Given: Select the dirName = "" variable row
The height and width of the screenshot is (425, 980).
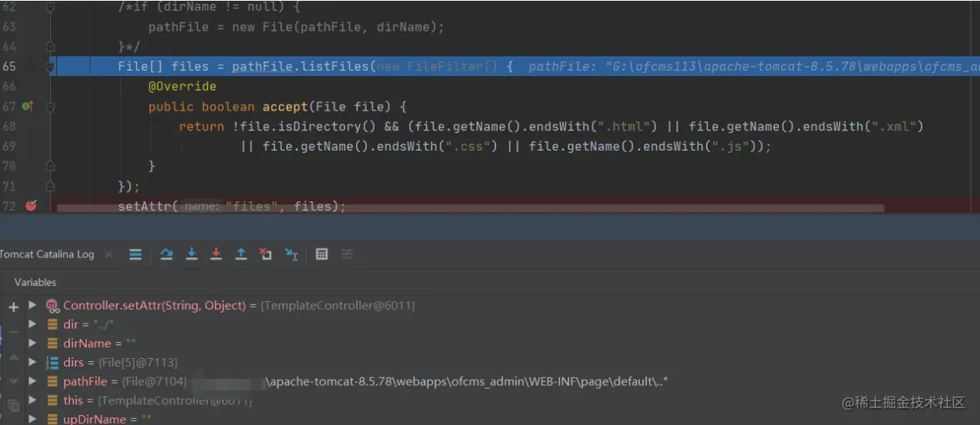Looking at the screenshot, I should pyautogui.click(x=504, y=343).
